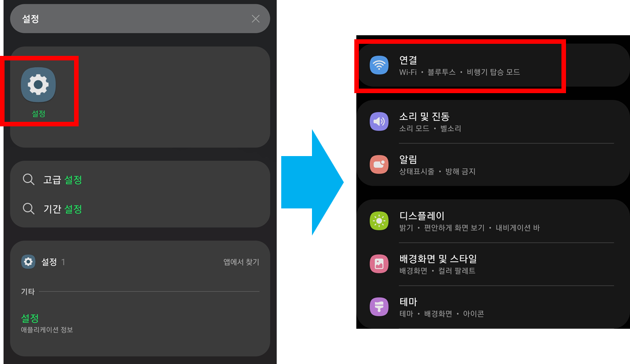Open the 설정 gear app icon
This screenshot has height=364, width=630.
(x=38, y=85)
